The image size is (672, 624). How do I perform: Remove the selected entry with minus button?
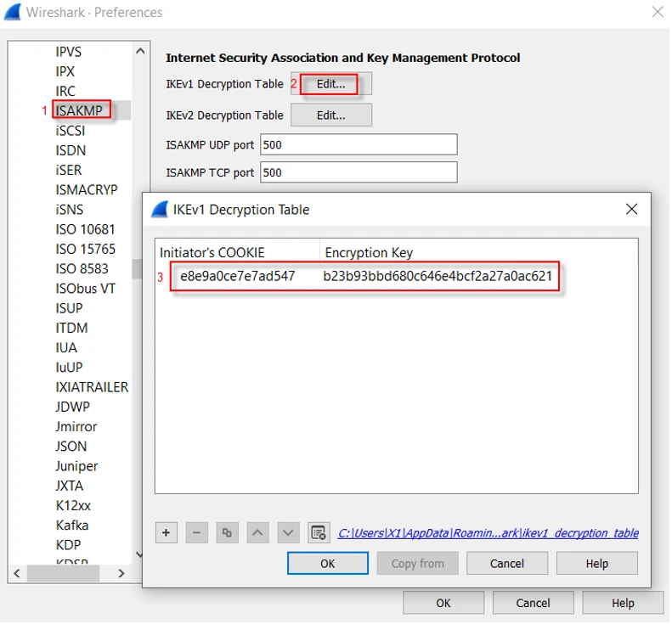(x=196, y=533)
